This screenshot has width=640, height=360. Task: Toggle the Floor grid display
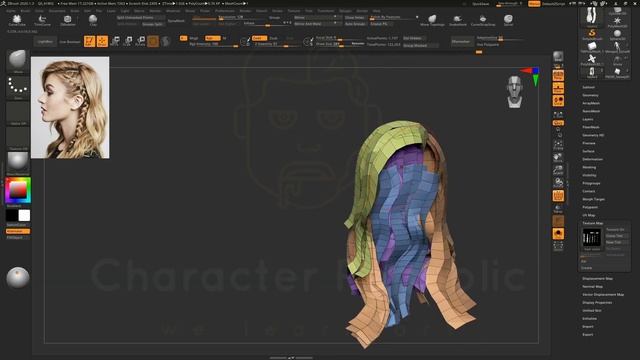[558, 88]
